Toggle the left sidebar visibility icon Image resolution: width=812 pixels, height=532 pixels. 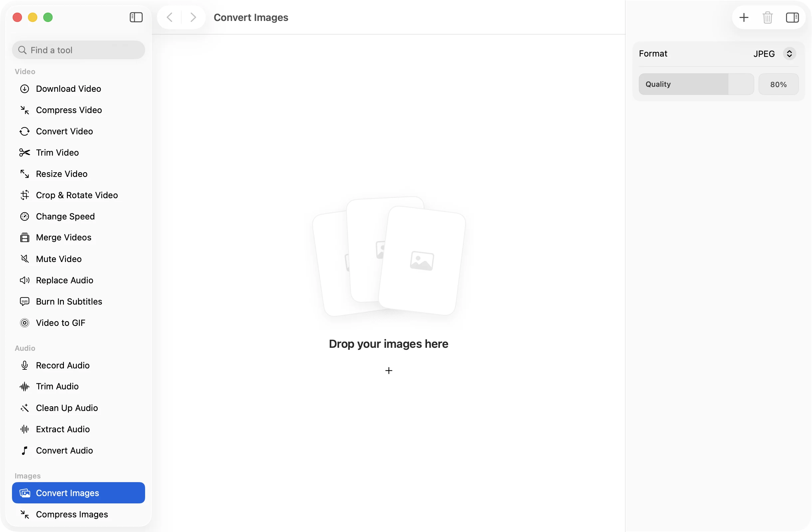pyautogui.click(x=136, y=17)
